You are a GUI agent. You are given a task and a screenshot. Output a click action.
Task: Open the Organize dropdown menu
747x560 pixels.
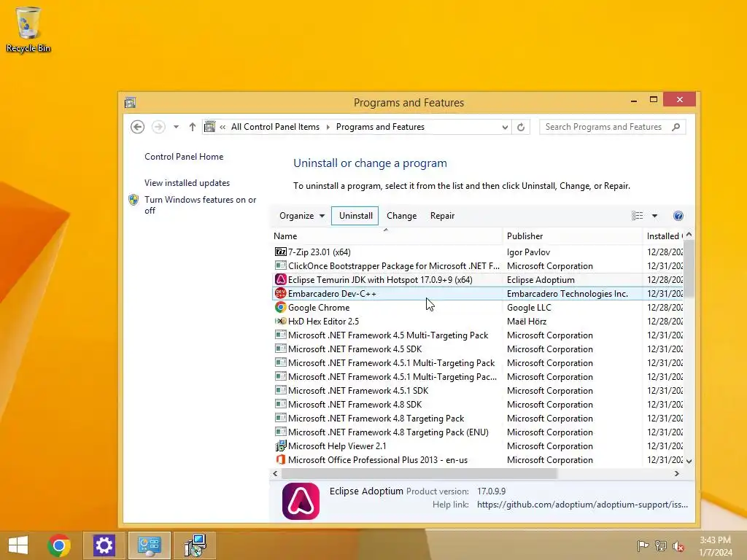click(x=302, y=216)
